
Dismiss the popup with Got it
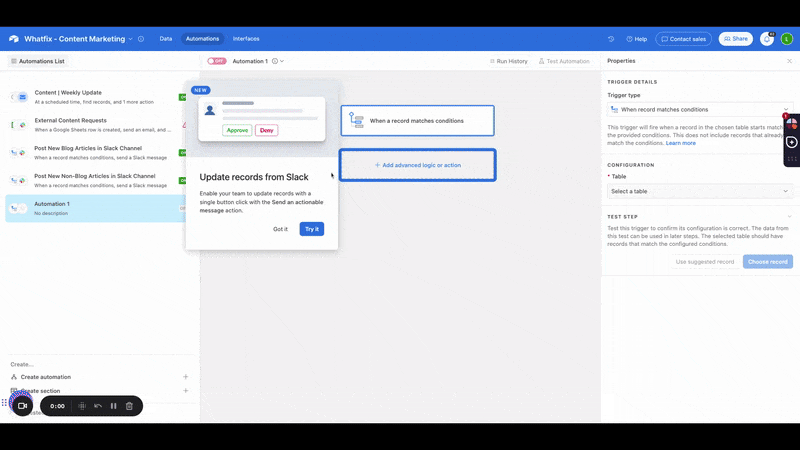click(280, 229)
